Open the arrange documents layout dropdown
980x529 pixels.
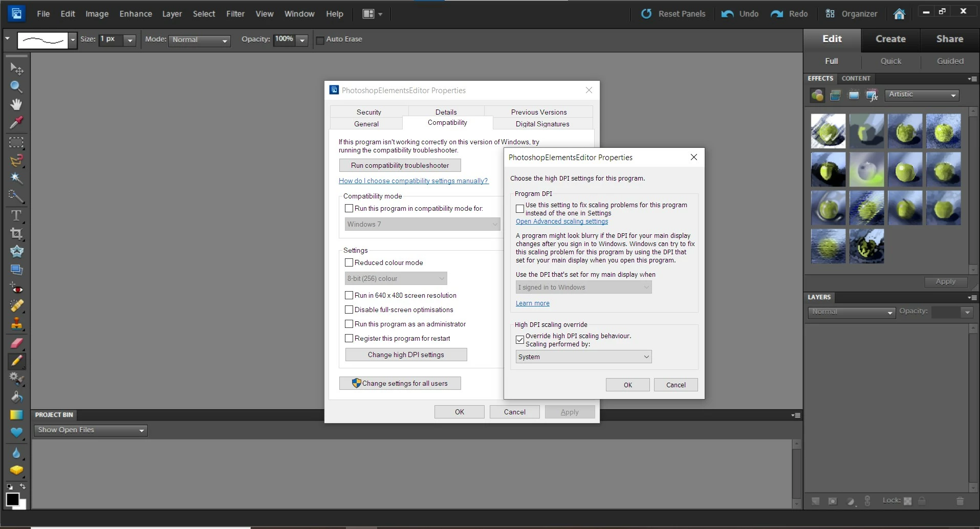tap(373, 14)
